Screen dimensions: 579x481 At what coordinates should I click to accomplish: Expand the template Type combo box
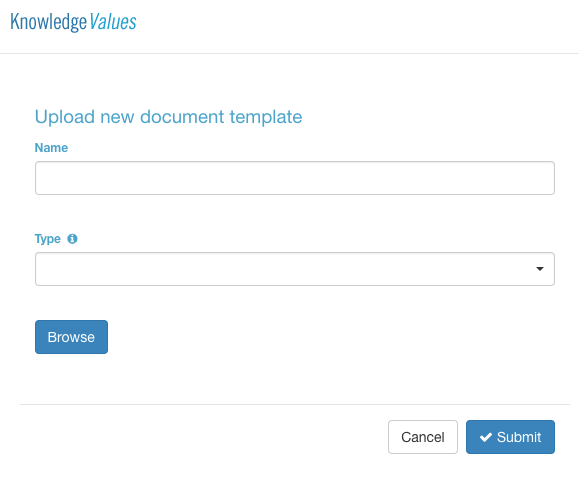coord(295,269)
